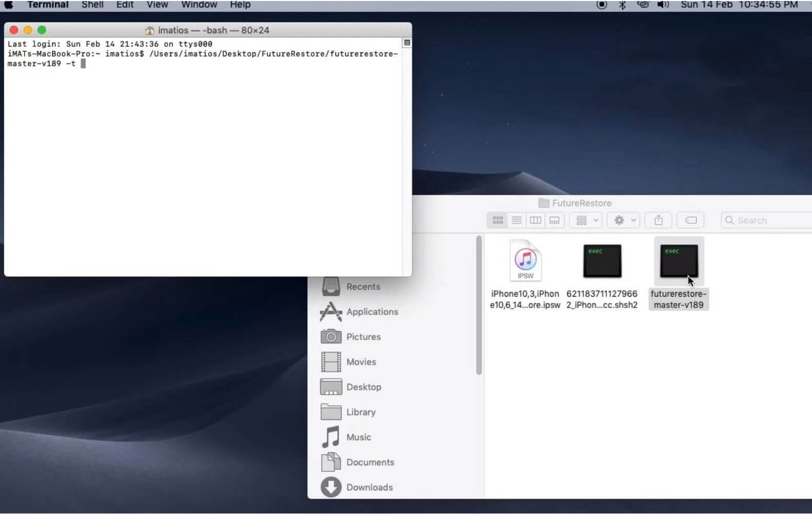Go to Downloads in the sidebar

click(x=369, y=487)
